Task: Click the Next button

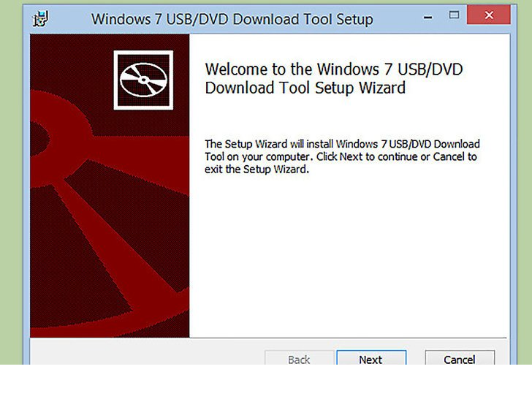Action: pyautogui.click(x=371, y=357)
